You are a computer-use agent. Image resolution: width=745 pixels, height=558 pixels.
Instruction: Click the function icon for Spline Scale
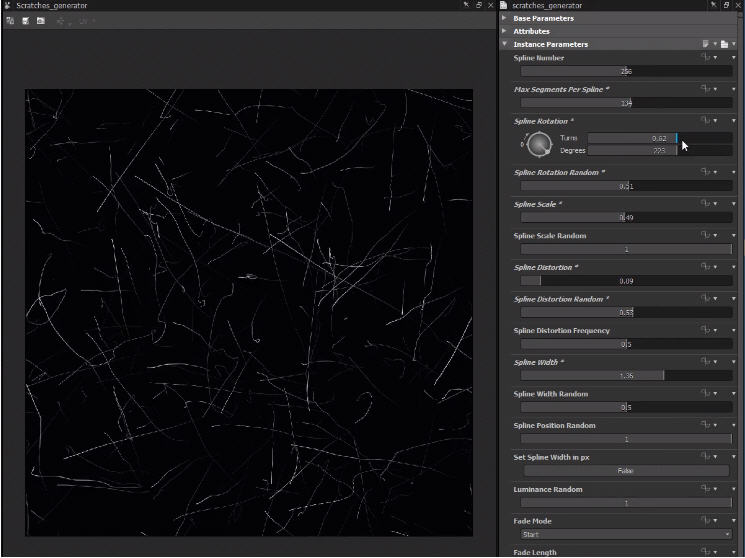705,203
